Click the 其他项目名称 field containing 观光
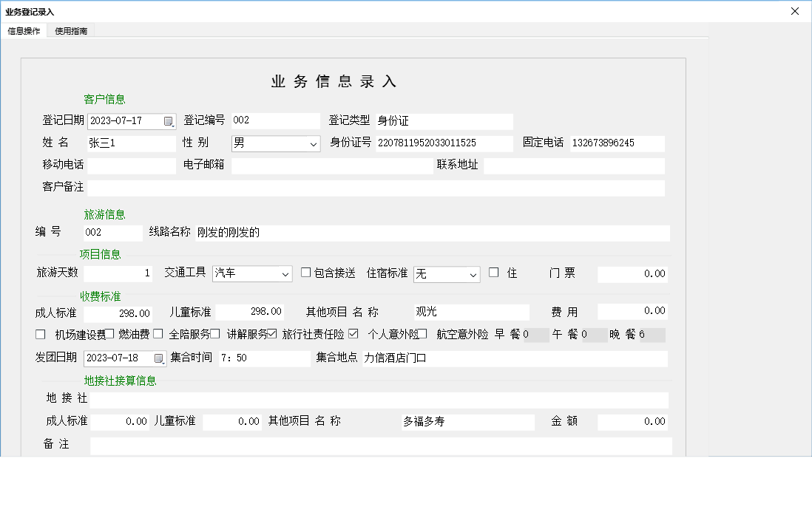 pos(470,310)
